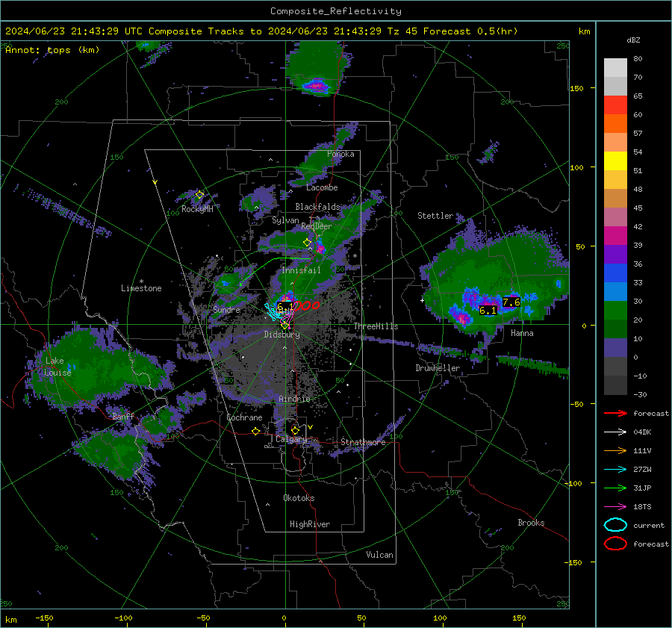Click the Airdrie town label

pyautogui.click(x=294, y=399)
